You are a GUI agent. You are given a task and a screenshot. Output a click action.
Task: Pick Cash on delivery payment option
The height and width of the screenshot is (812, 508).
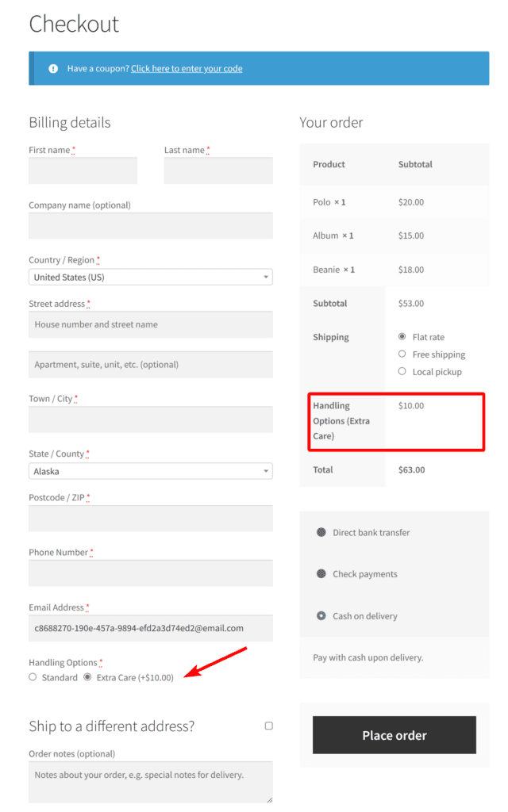[321, 615]
